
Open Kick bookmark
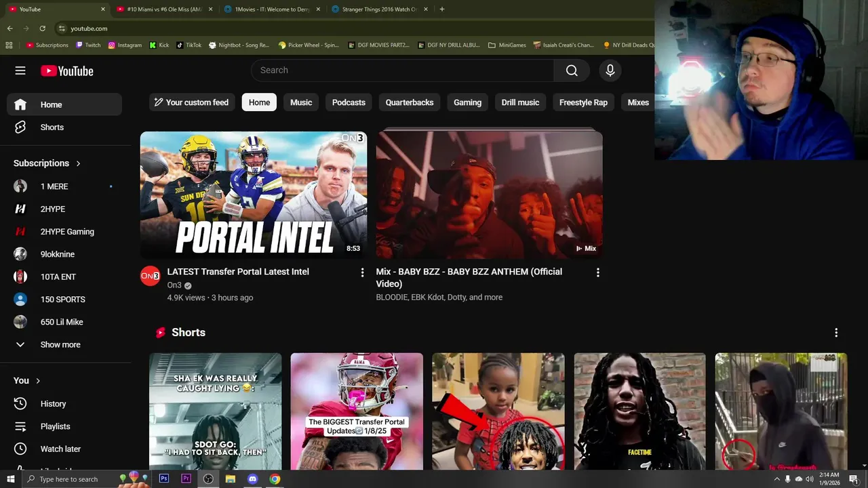tap(159, 45)
